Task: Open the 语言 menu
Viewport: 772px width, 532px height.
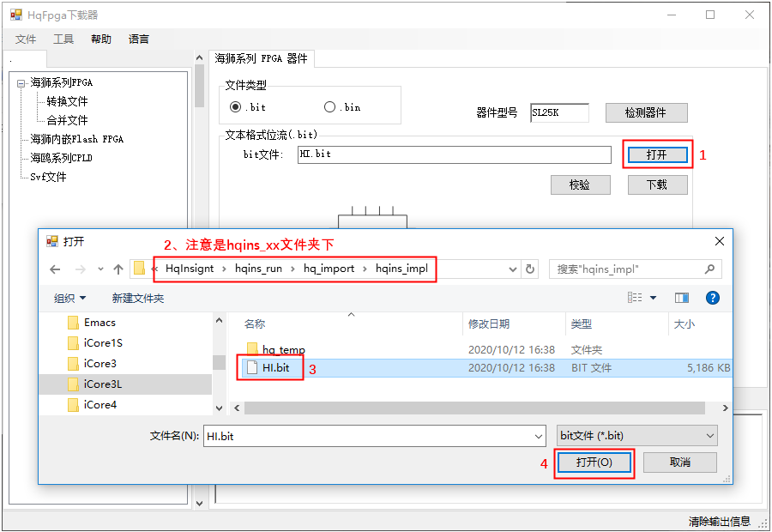Action: tap(138, 39)
